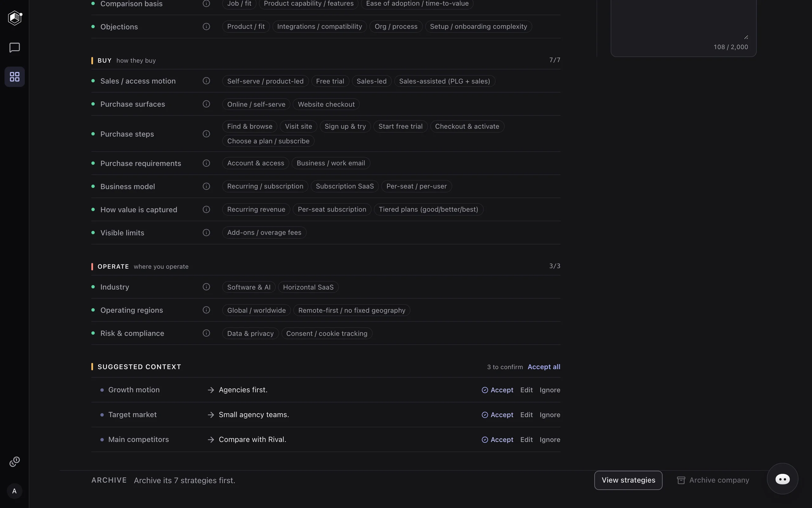Click the Consent / cookie tracking tag
Screen dimensions: 812x508
click(x=326, y=334)
